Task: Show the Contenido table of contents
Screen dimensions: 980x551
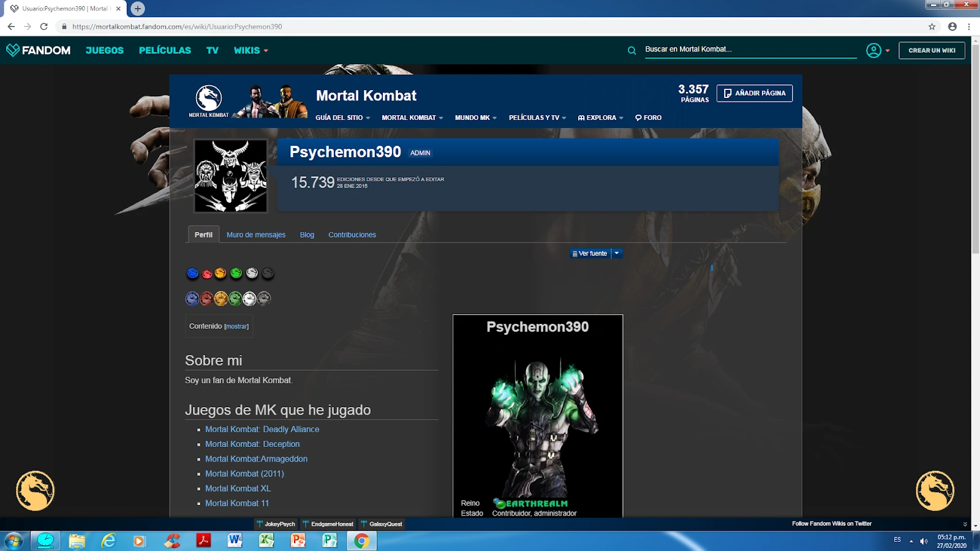Action: point(237,326)
